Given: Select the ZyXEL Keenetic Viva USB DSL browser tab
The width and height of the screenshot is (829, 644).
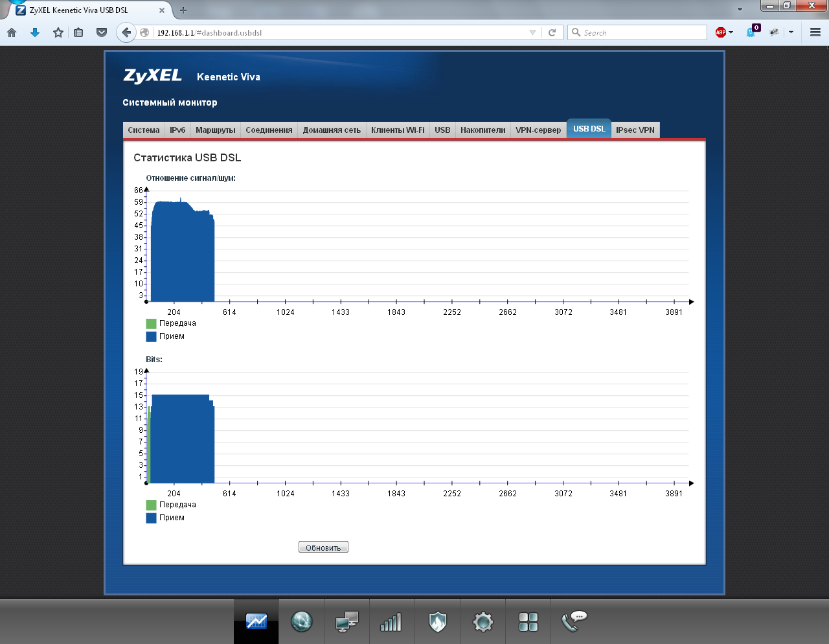Looking at the screenshot, I should pos(91,10).
